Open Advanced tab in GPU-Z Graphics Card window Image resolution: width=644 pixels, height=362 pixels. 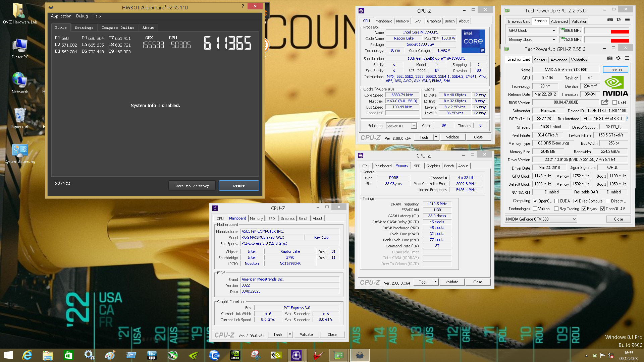[559, 60]
